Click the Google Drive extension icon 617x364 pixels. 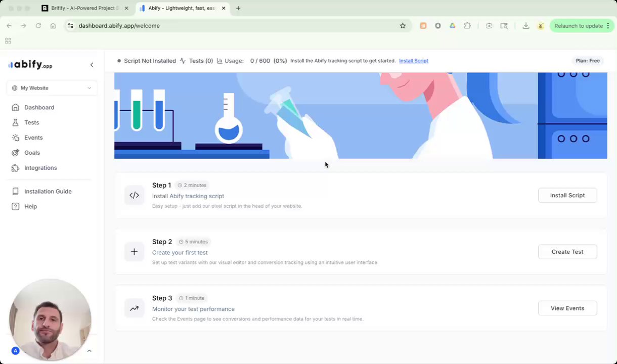(453, 26)
